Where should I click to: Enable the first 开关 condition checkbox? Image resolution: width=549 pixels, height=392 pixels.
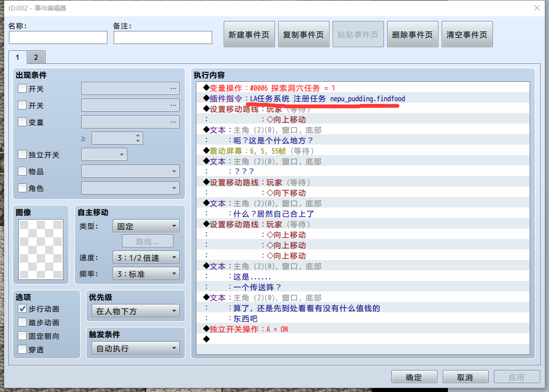[x=22, y=88]
